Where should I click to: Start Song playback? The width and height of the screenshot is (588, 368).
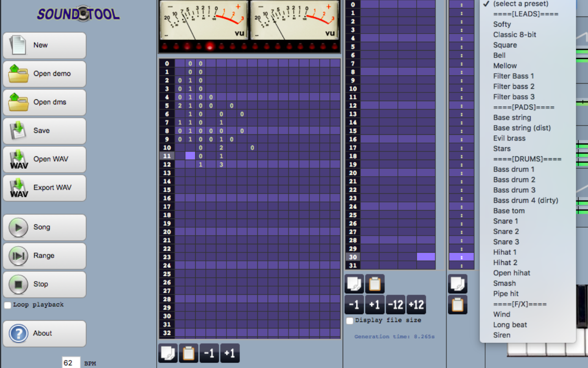[18, 227]
